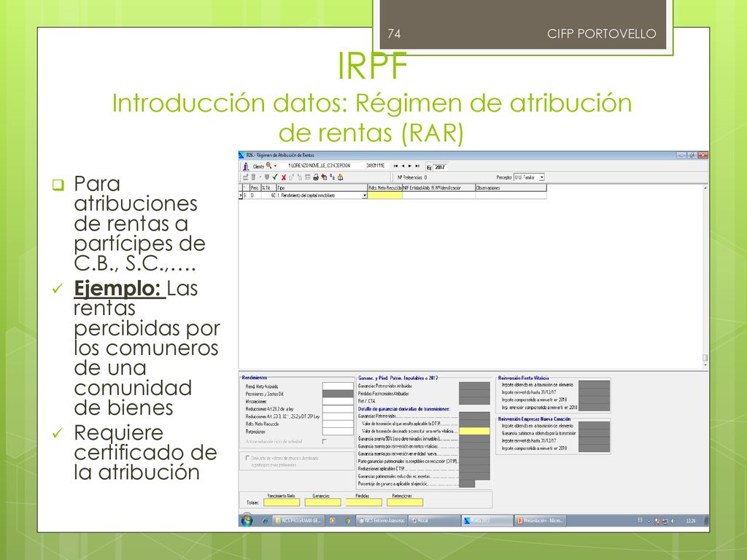The width and height of the screenshot is (747, 560).
Task: Expand the small arrow beside trash icon
Action: tap(260, 177)
